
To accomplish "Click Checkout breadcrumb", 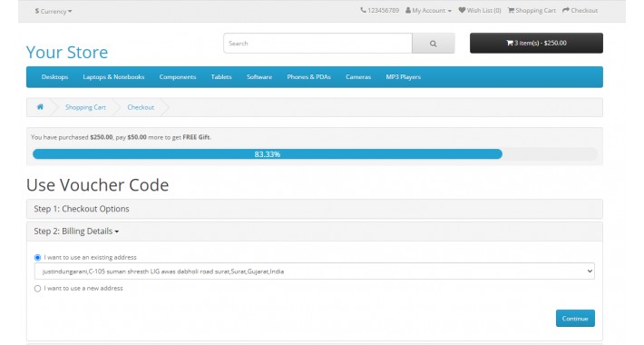I will click(x=141, y=107).
